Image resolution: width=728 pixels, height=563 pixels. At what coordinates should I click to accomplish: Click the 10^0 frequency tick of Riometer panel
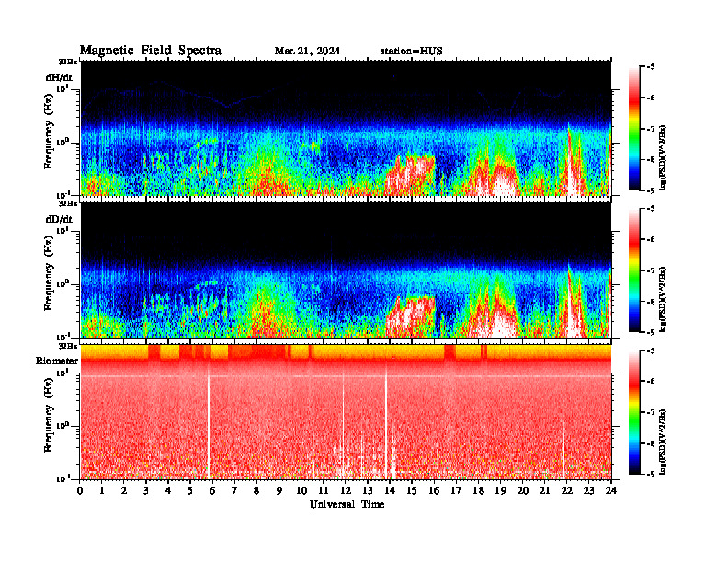[x=62, y=426]
